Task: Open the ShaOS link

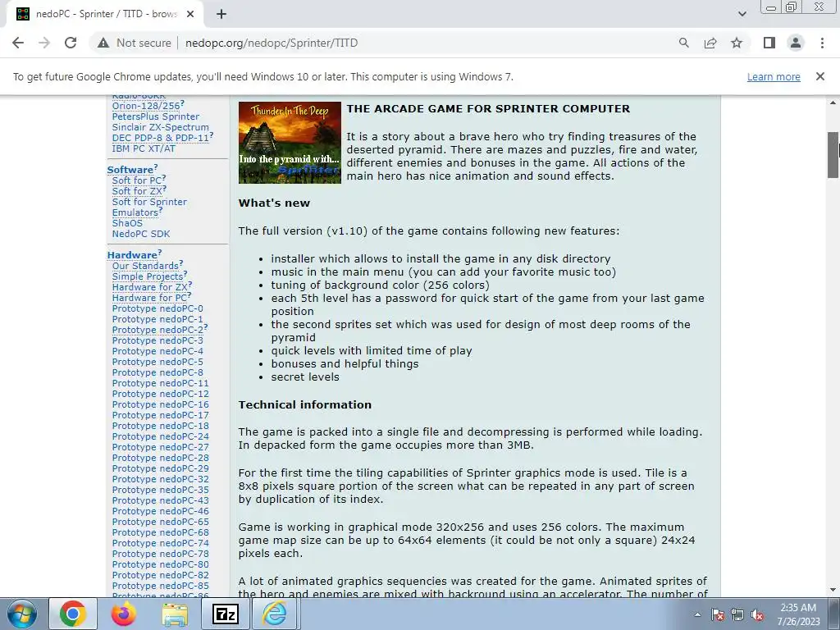Action: (x=127, y=223)
